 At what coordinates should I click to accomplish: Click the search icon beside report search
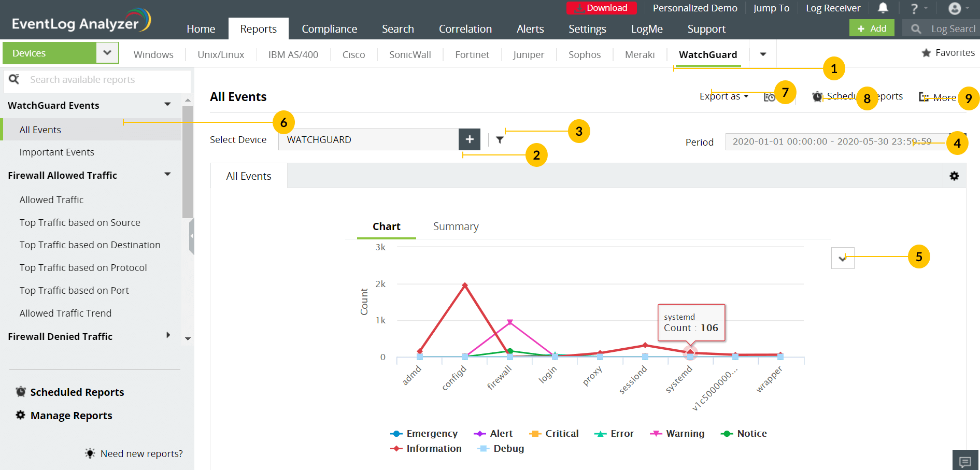(15, 79)
